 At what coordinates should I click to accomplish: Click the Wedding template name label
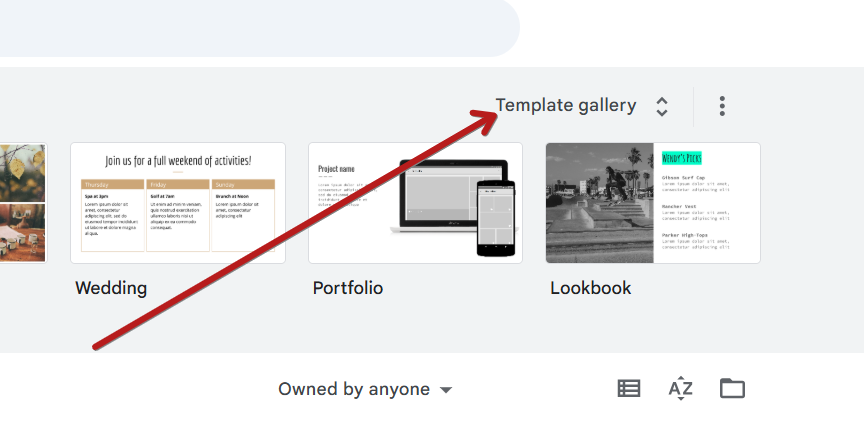click(111, 288)
